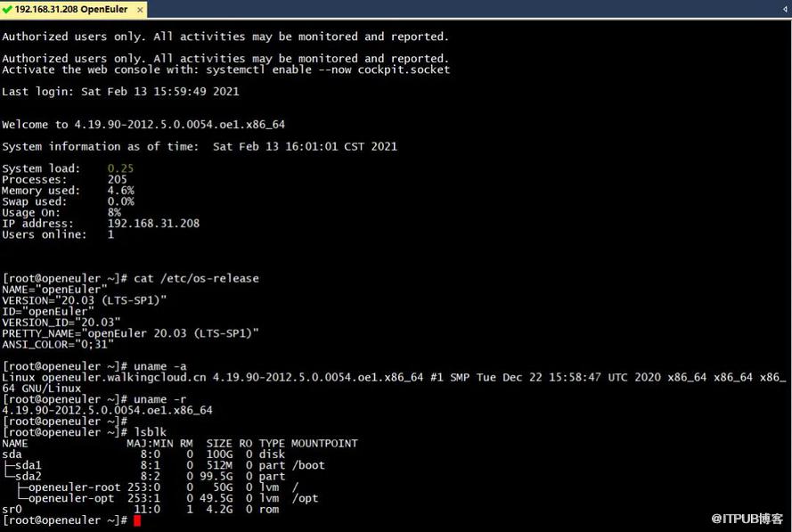792x532 pixels.
Task: Click the 'cat /etc/os-release' command text
Action: click(x=196, y=278)
